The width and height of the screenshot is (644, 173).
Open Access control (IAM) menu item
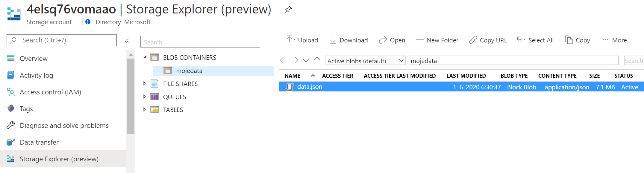[x=50, y=92]
